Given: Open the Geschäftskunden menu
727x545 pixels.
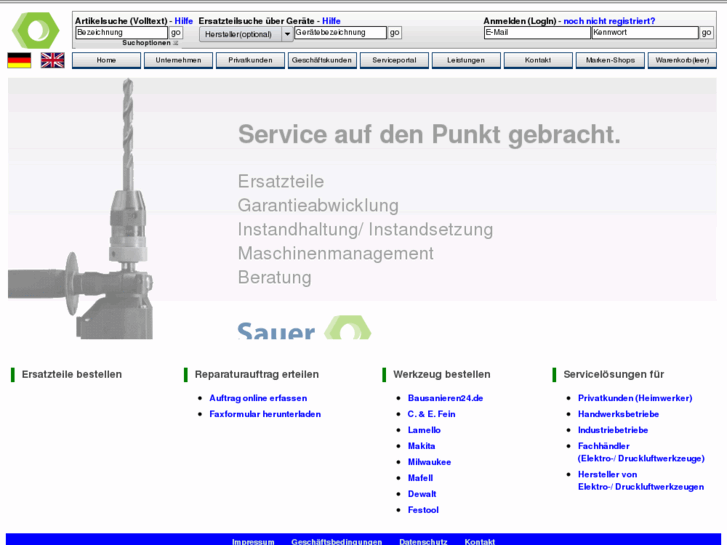Looking at the screenshot, I should pos(322,60).
